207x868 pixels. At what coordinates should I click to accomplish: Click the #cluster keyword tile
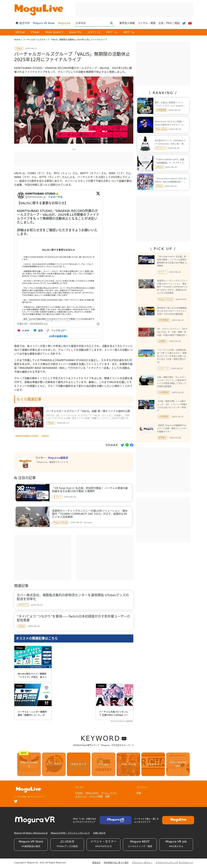pos(103,764)
